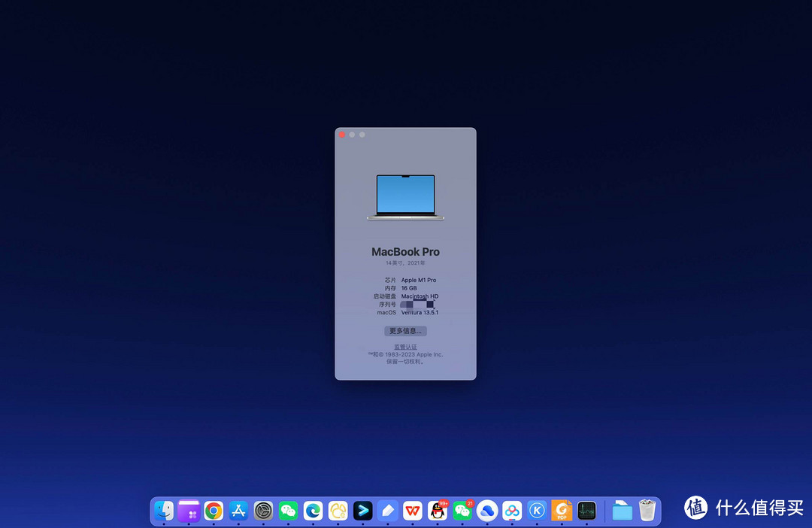Screen dimensions: 812x528
Task: Open the Trash in the Dock
Action: tap(647, 511)
